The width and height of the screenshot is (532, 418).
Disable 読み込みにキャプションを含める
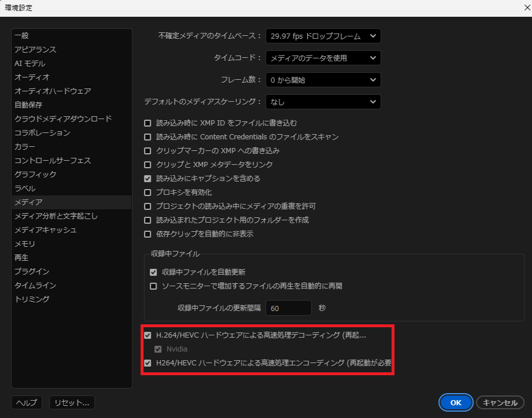(x=148, y=179)
